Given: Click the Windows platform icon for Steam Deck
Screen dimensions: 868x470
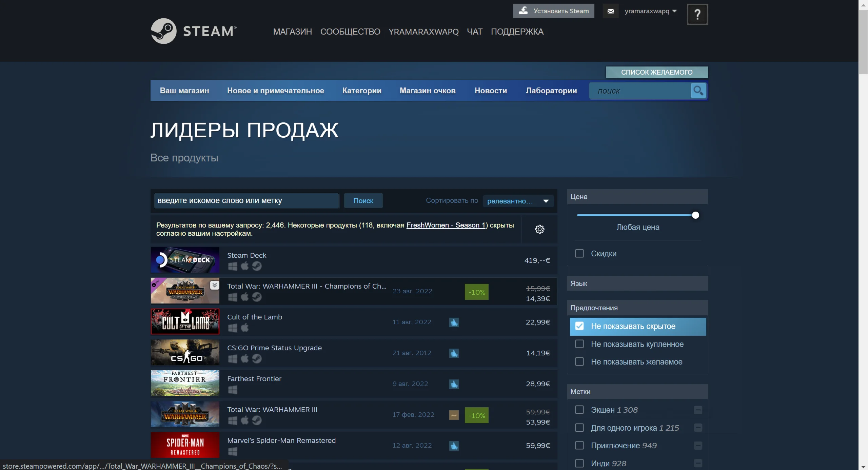Looking at the screenshot, I should coord(233,266).
